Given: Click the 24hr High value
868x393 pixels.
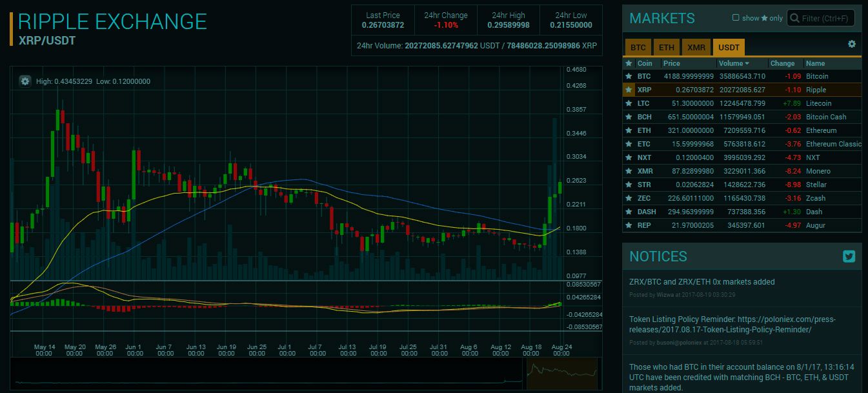Looking at the screenshot, I should coord(509,25).
